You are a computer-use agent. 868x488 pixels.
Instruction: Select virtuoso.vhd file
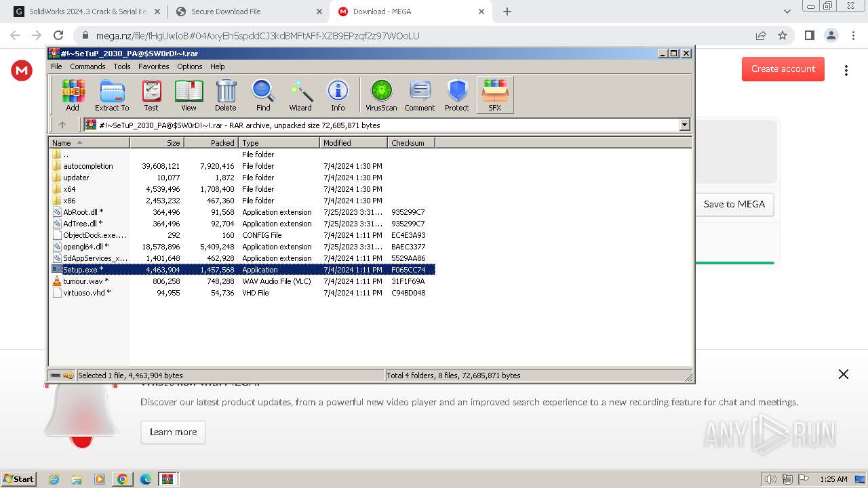click(243, 293)
